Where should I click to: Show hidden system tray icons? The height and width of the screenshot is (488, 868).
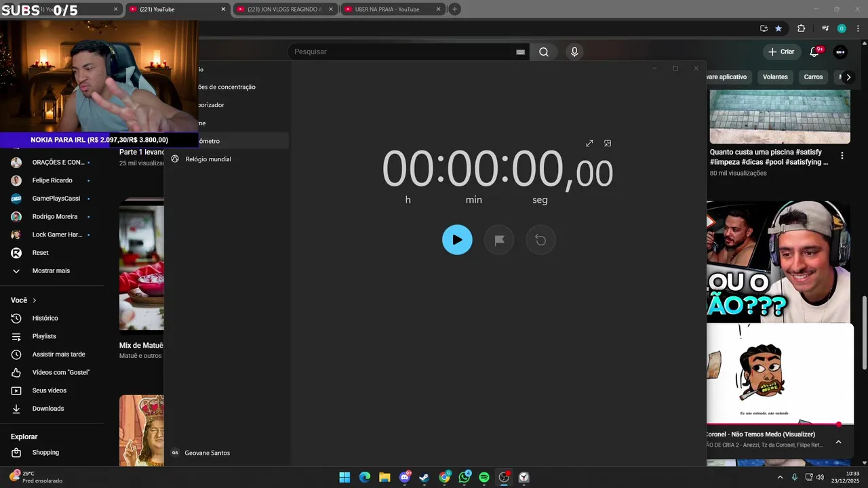[780, 477]
